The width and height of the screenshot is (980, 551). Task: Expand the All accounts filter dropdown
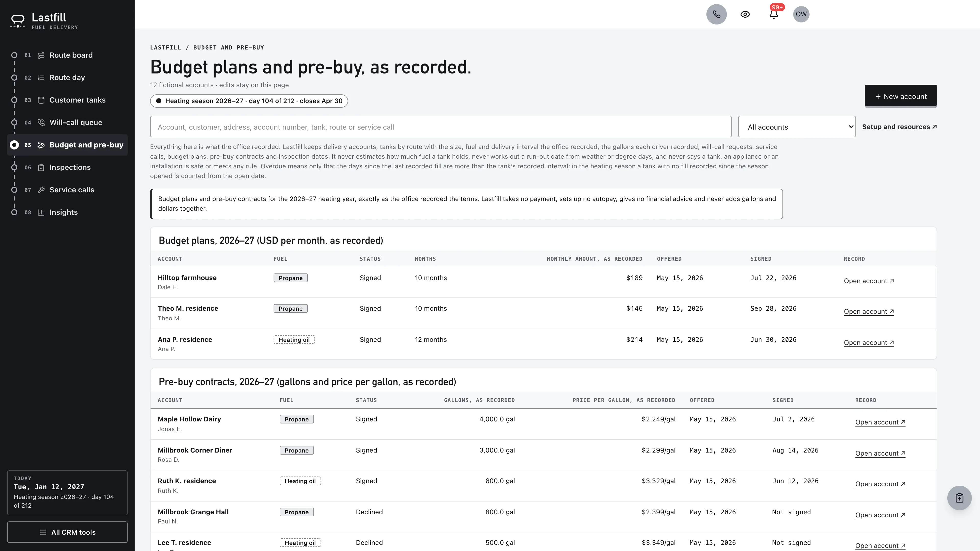797,127
